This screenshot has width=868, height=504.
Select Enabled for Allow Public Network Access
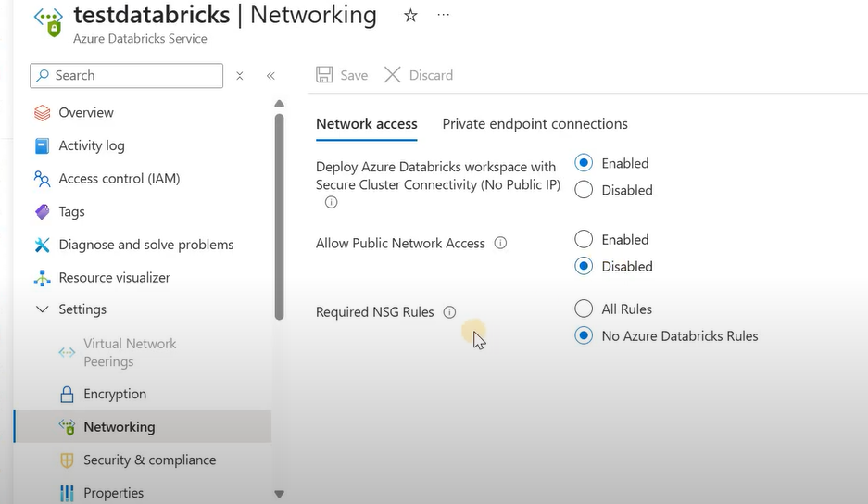[x=584, y=239]
